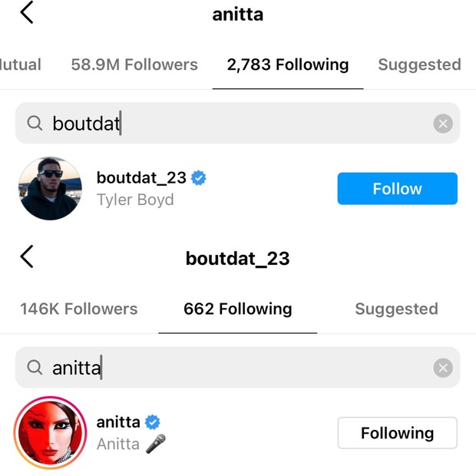
Task: Open Anitta's red profile picture story
Action: 50,433
